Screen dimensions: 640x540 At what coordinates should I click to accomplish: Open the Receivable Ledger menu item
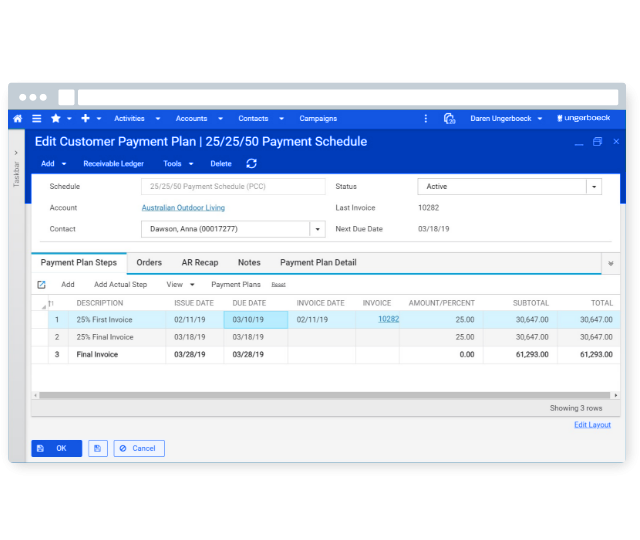(x=113, y=164)
